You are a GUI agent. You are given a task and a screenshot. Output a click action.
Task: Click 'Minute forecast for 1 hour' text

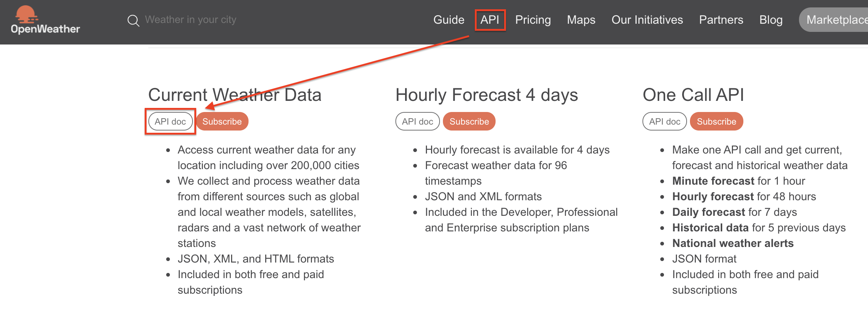click(739, 181)
